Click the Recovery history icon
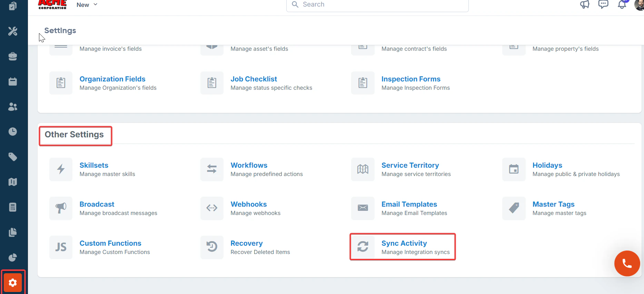The width and height of the screenshot is (644, 294). (212, 247)
